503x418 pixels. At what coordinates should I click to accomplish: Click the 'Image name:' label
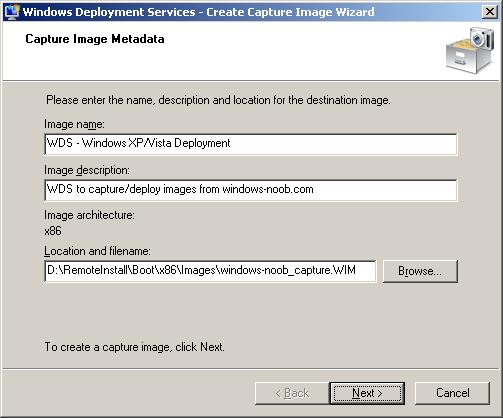[74, 124]
